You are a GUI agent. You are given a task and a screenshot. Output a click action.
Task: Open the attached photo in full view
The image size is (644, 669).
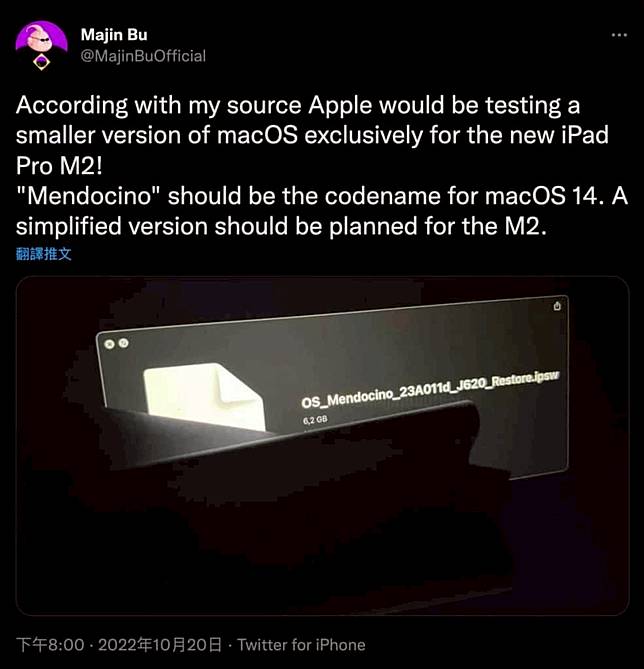coord(323,445)
